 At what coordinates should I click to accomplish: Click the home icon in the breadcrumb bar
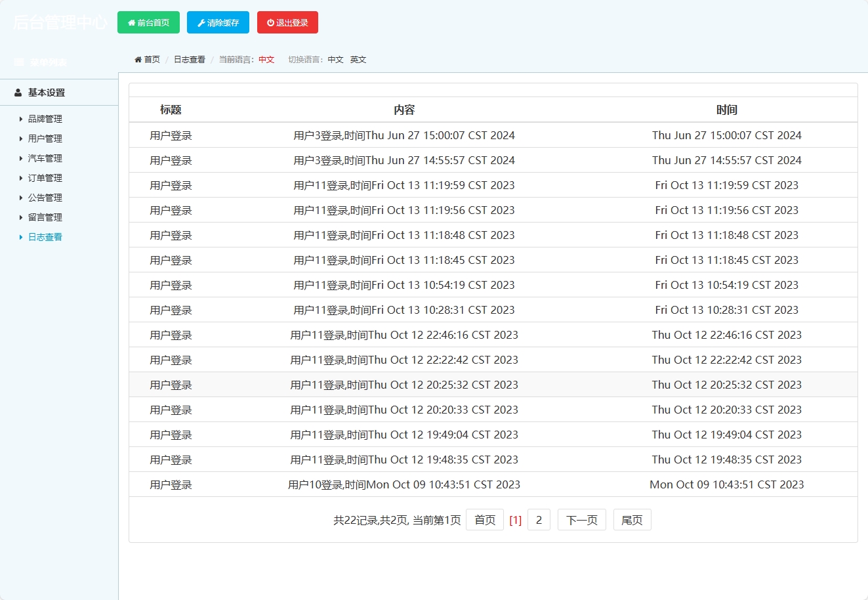click(x=138, y=59)
